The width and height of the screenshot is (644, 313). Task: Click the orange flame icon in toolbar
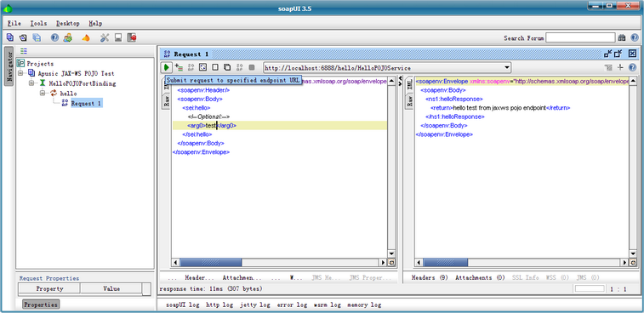(x=85, y=37)
